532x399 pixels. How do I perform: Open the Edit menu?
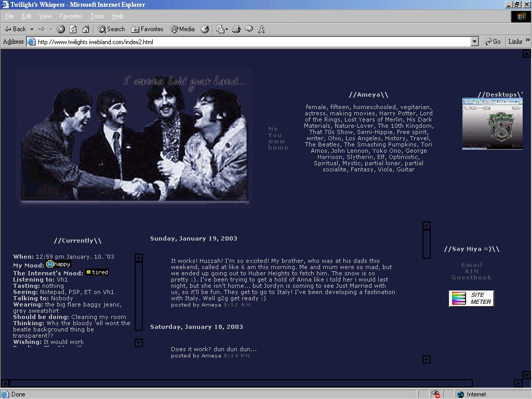point(26,16)
